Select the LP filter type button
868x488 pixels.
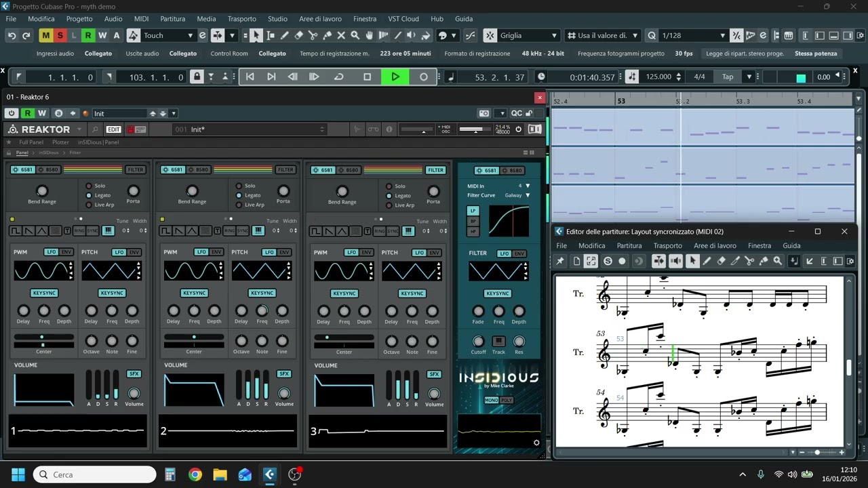pyautogui.click(x=473, y=211)
